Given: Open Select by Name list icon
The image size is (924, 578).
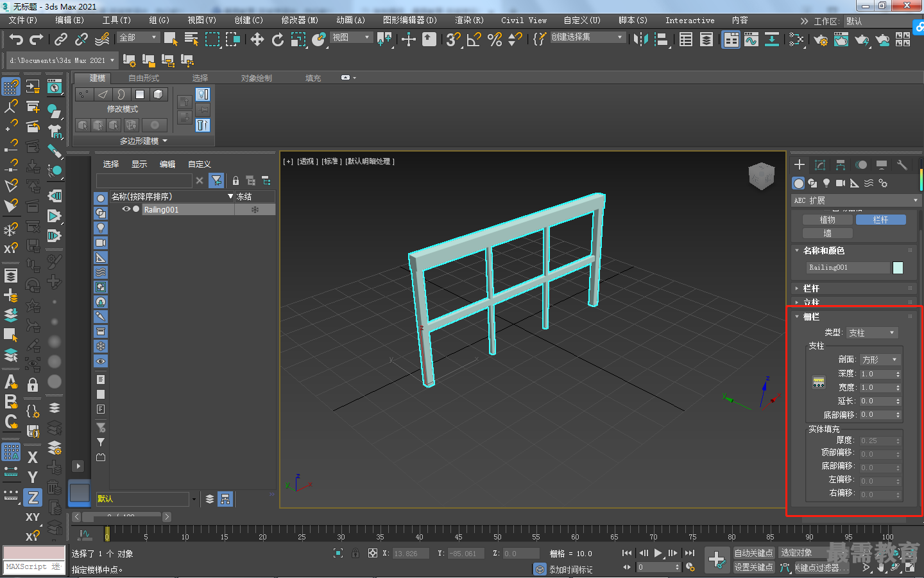Looking at the screenshot, I should pos(191,40).
